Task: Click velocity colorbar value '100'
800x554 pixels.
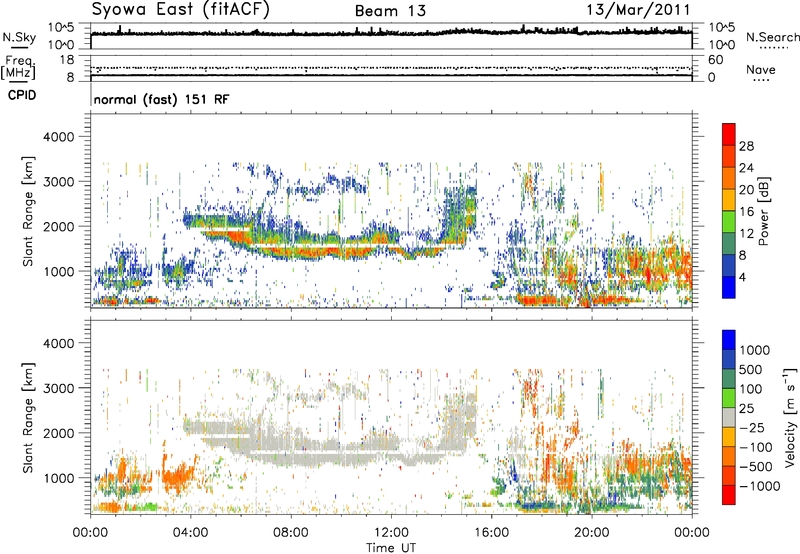Action: coord(751,389)
